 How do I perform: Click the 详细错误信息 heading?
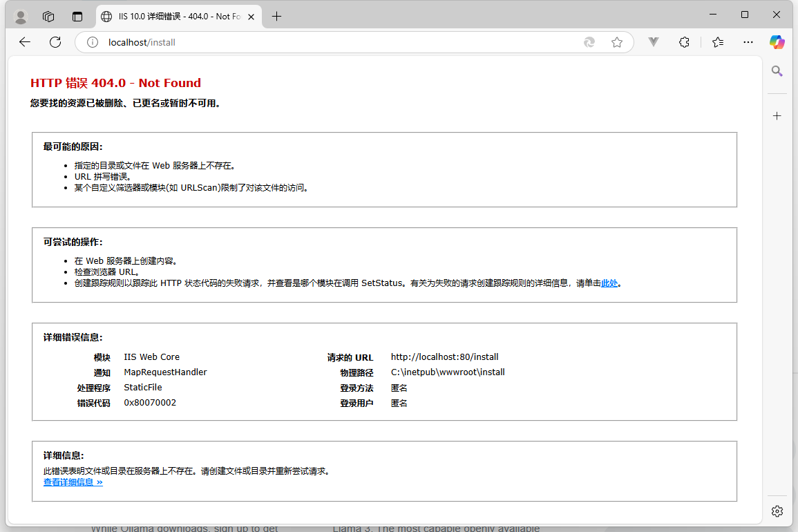(x=73, y=337)
